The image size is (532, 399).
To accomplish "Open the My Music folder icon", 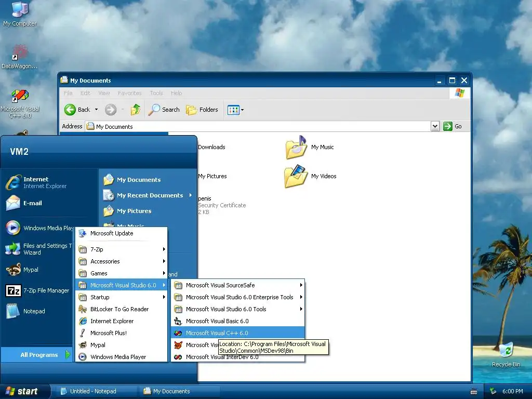I will point(296,147).
